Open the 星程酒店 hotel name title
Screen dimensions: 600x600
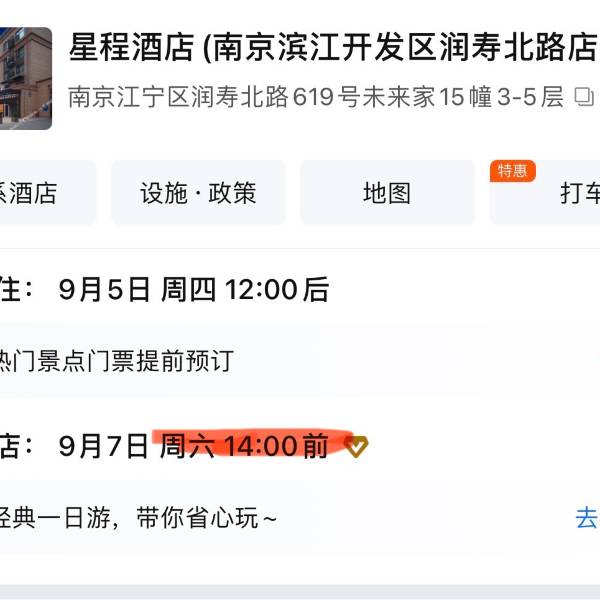point(333,47)
